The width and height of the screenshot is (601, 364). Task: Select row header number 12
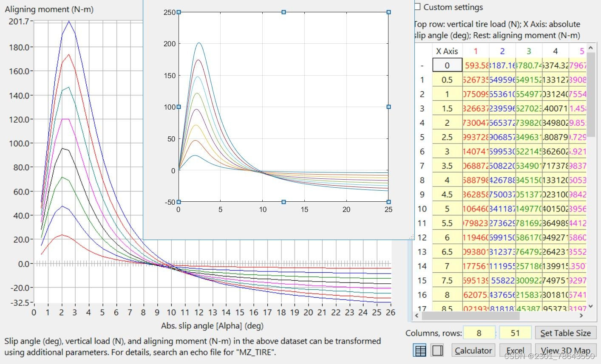pos(422,237)
